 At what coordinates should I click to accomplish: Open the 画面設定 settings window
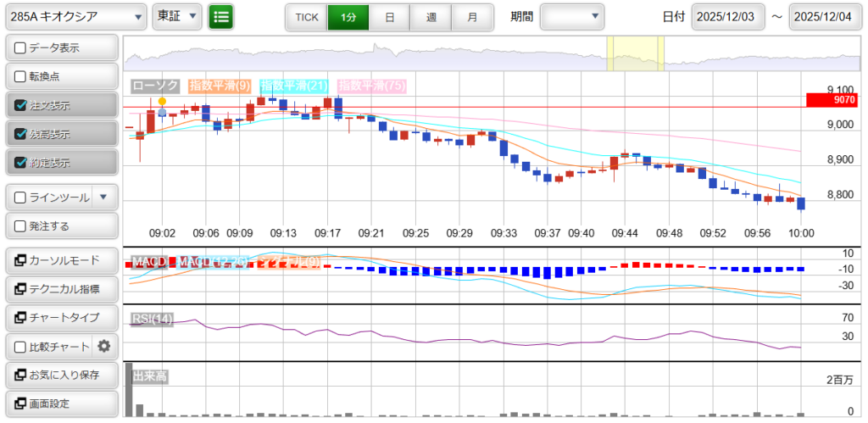[x=61, y=404]
